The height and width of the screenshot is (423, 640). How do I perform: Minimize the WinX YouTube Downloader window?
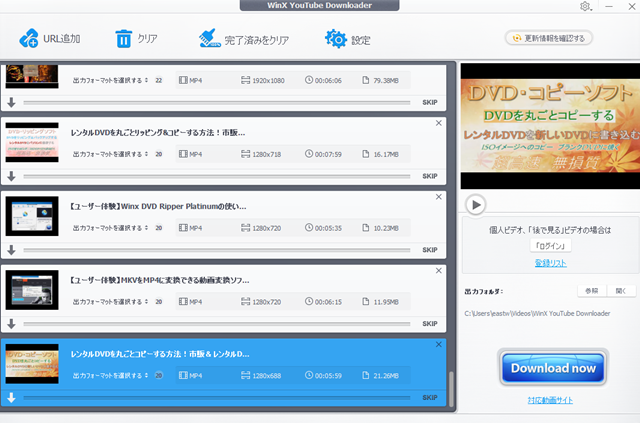609,7
